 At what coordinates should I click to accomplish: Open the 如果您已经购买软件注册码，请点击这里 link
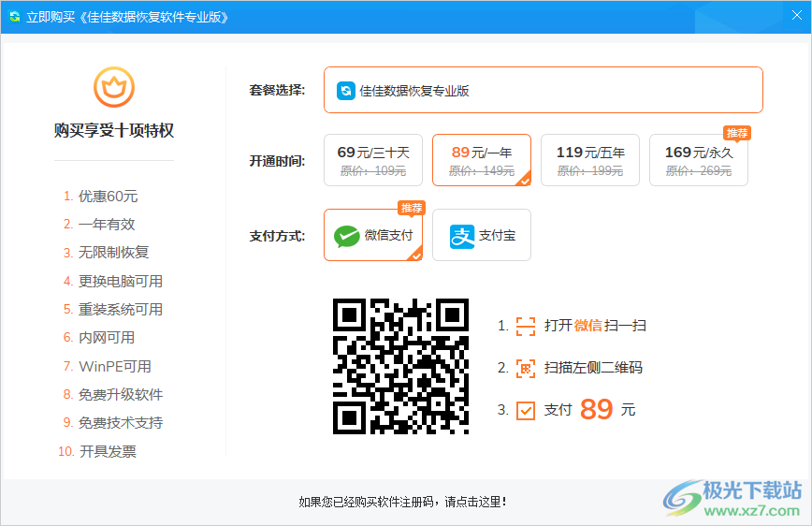click(x=402, y=502)
